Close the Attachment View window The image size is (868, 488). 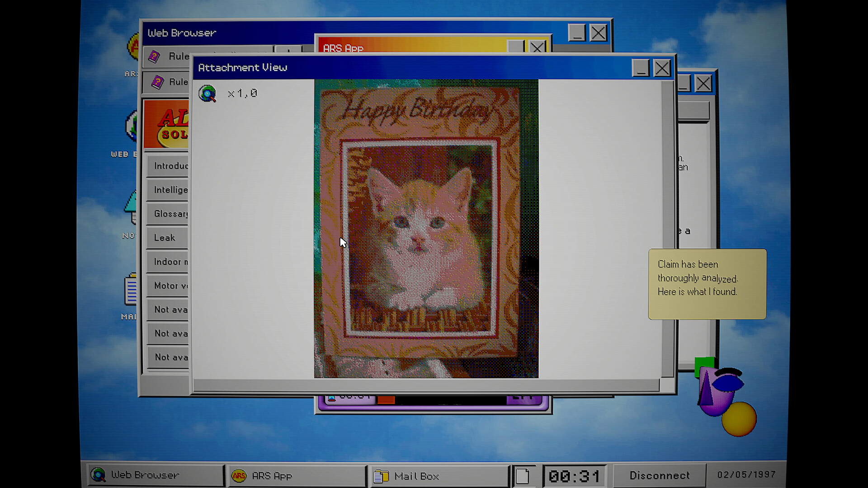click(662, 68)
